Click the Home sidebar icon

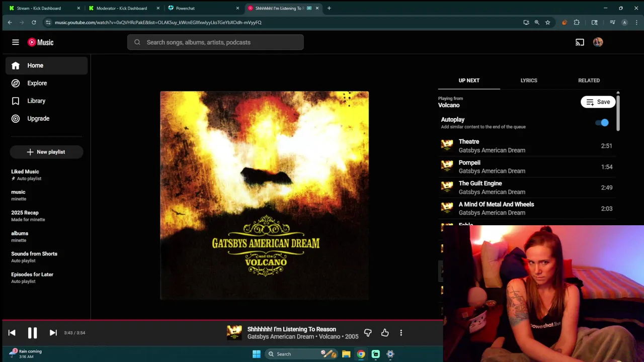[x=16, y=65]
